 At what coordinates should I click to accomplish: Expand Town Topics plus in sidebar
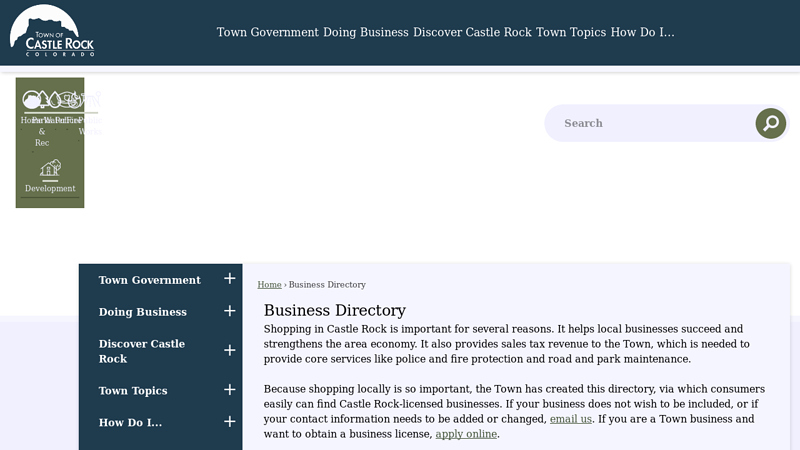pyautogui.click(x=230, y=390)
